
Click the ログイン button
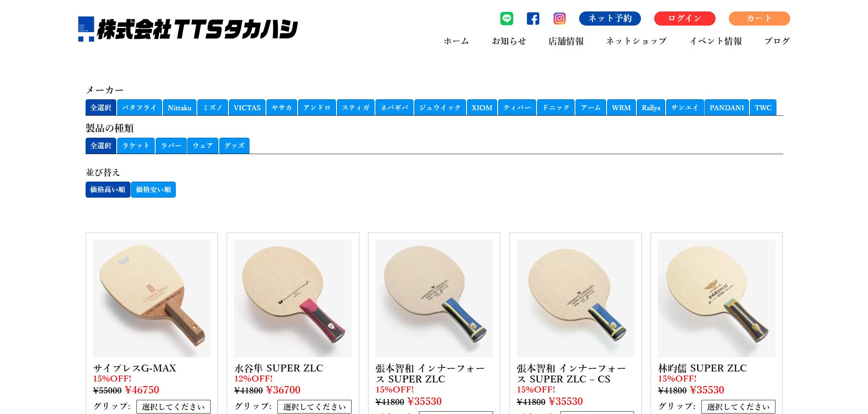click(x=685, y=18)
